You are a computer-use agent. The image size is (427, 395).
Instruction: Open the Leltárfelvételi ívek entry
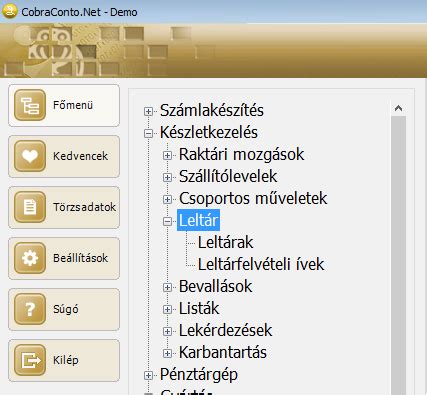(261, 264)
